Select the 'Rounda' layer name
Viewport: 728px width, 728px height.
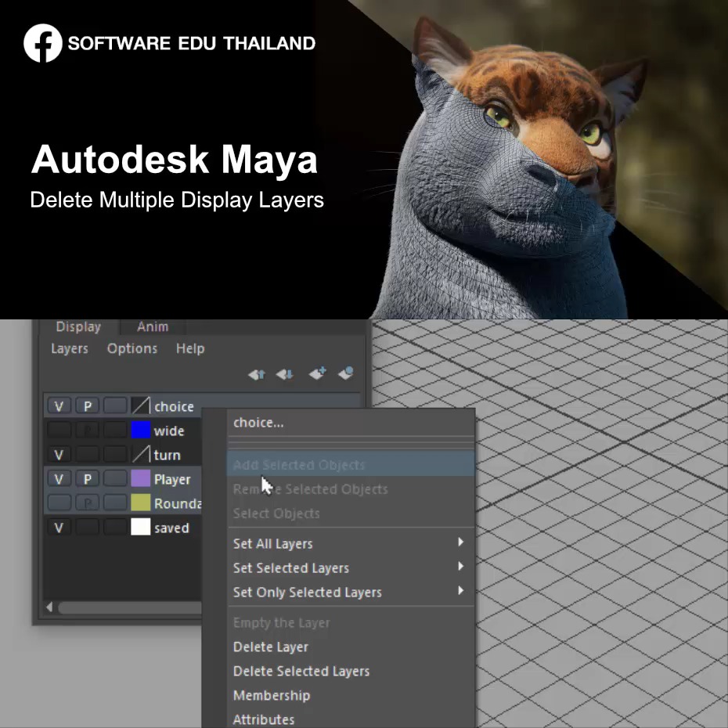[178, 504]
